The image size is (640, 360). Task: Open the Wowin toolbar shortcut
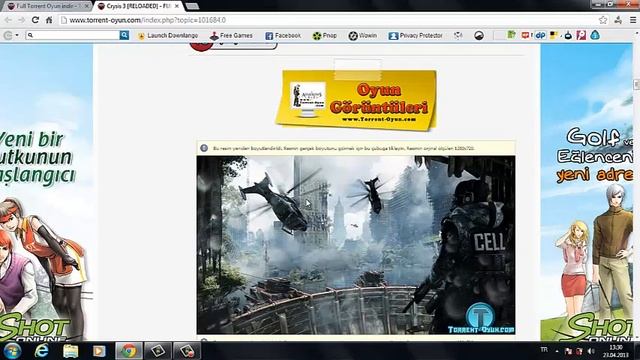[x=362, y=36]
